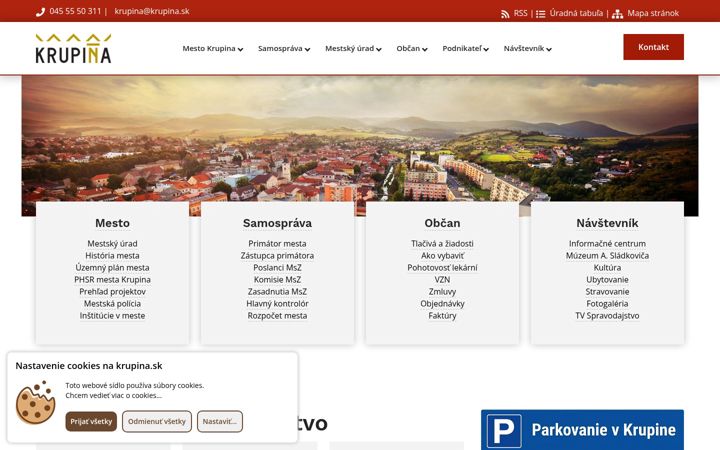The image size is (720, 450).
Task: Open the Objednávky link
Action: pyautogui.click(x=442, y=304)
